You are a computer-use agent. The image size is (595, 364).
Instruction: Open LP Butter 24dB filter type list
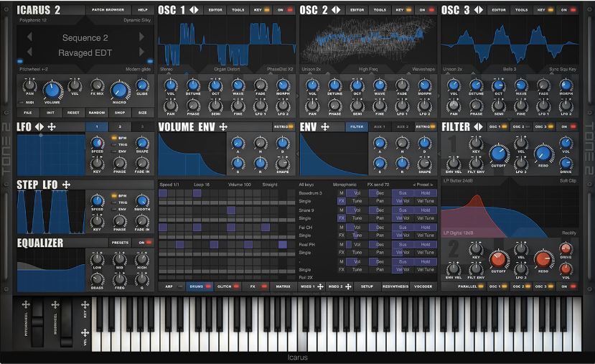(x=459, y=180)
